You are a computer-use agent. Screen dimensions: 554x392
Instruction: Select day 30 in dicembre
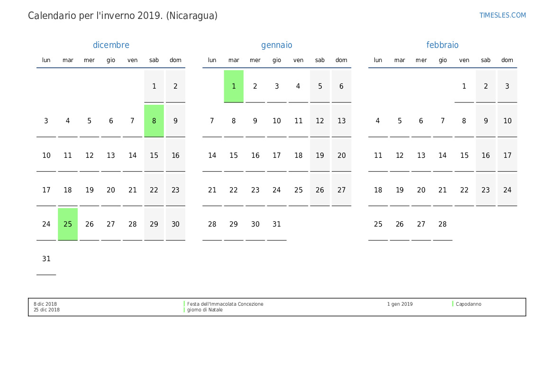(176, 224)
